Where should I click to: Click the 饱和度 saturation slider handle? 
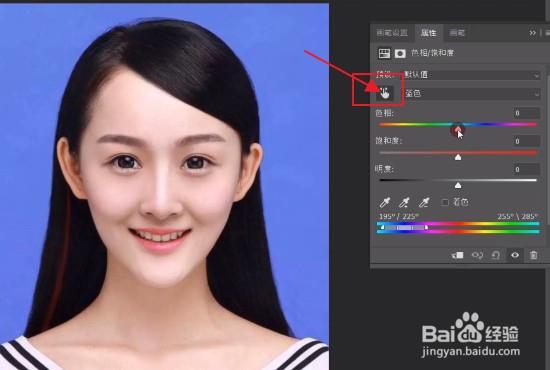coord(458,157)
